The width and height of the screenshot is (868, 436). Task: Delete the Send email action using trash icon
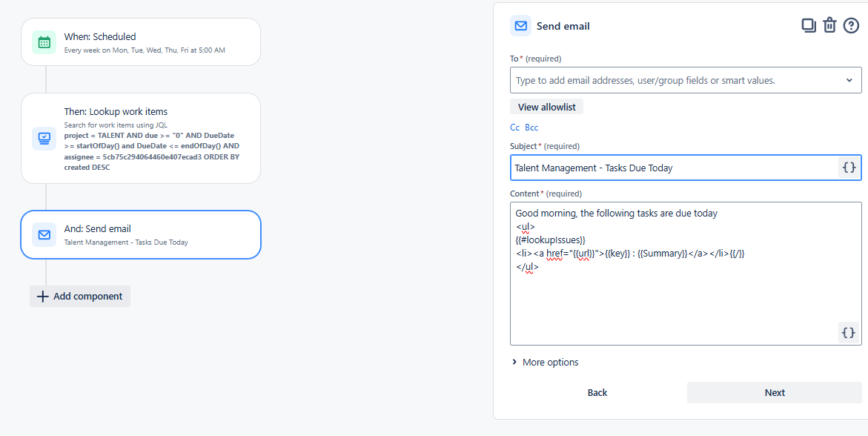point(829,24)
